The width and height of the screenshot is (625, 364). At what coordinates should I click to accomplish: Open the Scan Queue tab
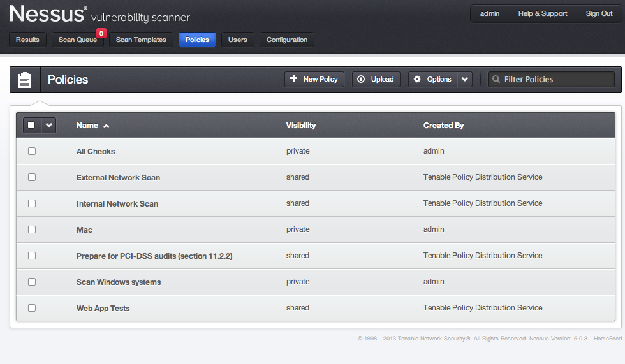pos(78,40)
